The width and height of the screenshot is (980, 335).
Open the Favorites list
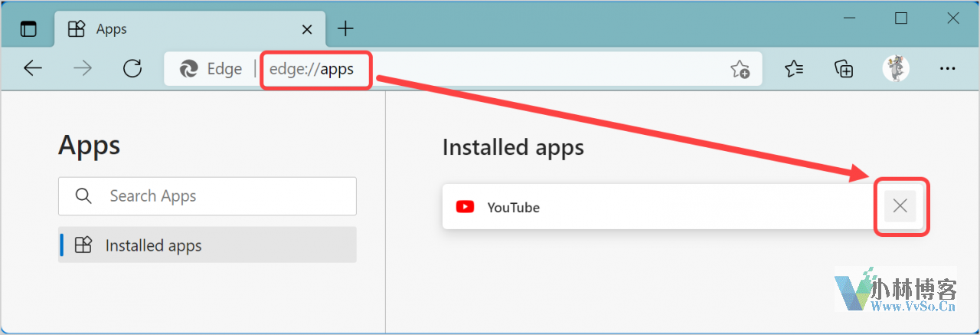click(795, 68)
